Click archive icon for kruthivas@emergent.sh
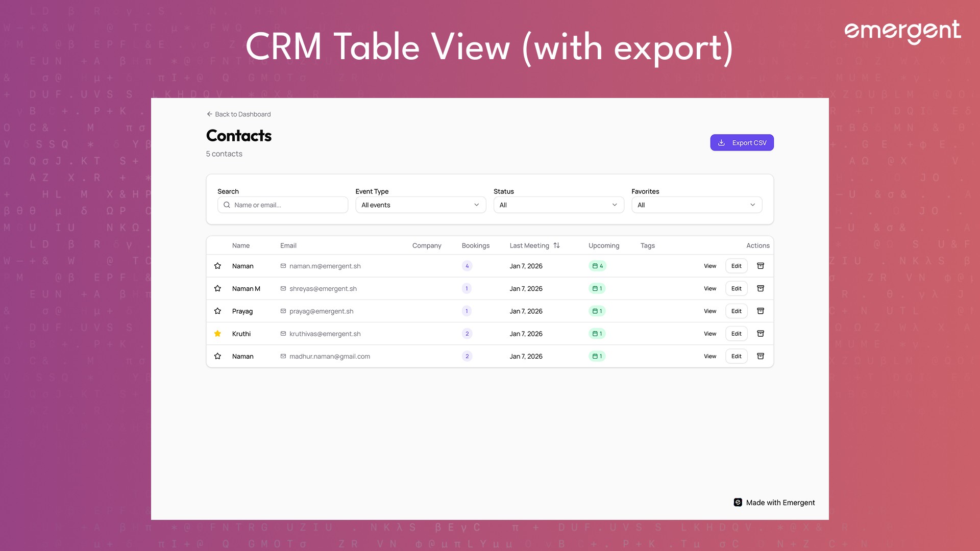This screenshot has height=551, width=980. [760, 334]
